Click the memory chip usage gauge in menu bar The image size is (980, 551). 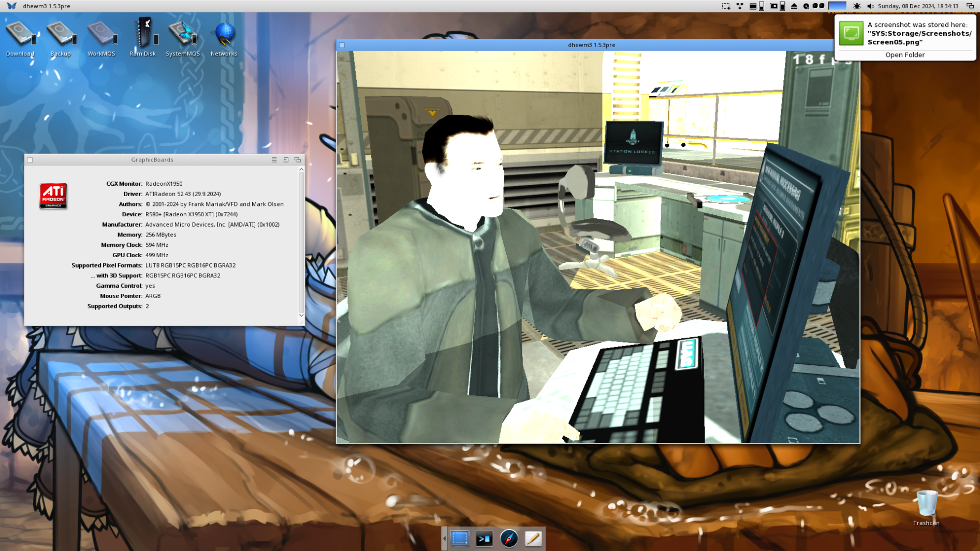[x=757, y=6]
